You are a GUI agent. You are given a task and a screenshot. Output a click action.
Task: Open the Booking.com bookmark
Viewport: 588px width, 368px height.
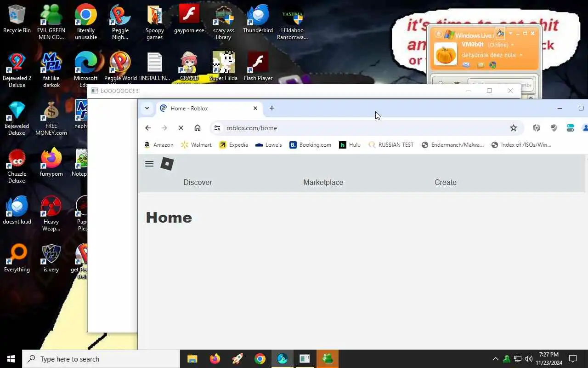pyautogui.click(x=310, y=144)
